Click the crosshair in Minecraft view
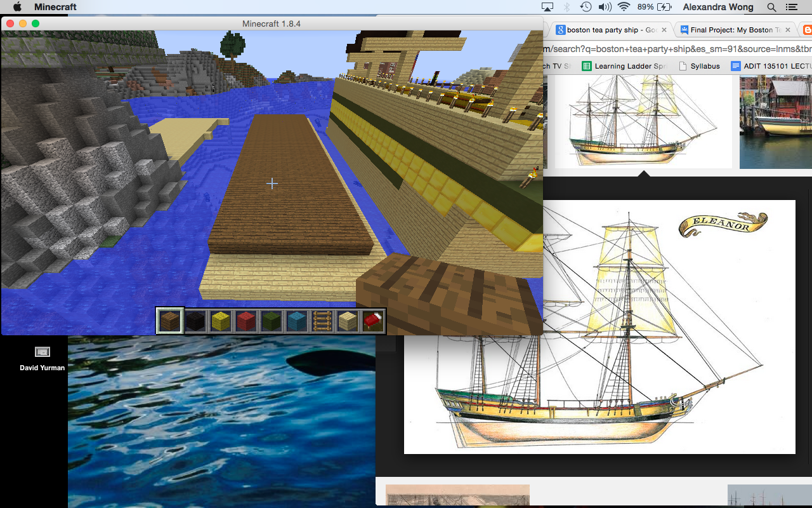Image resolution: width=812 pixels, height=508 pixels. (x=272, y=184)
